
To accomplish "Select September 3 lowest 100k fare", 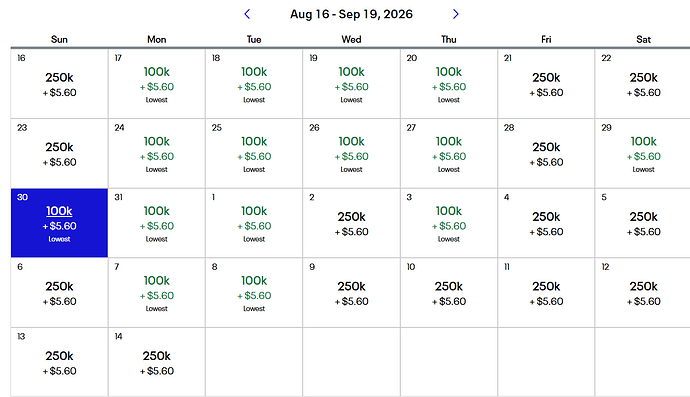I will tap(449, 223).
